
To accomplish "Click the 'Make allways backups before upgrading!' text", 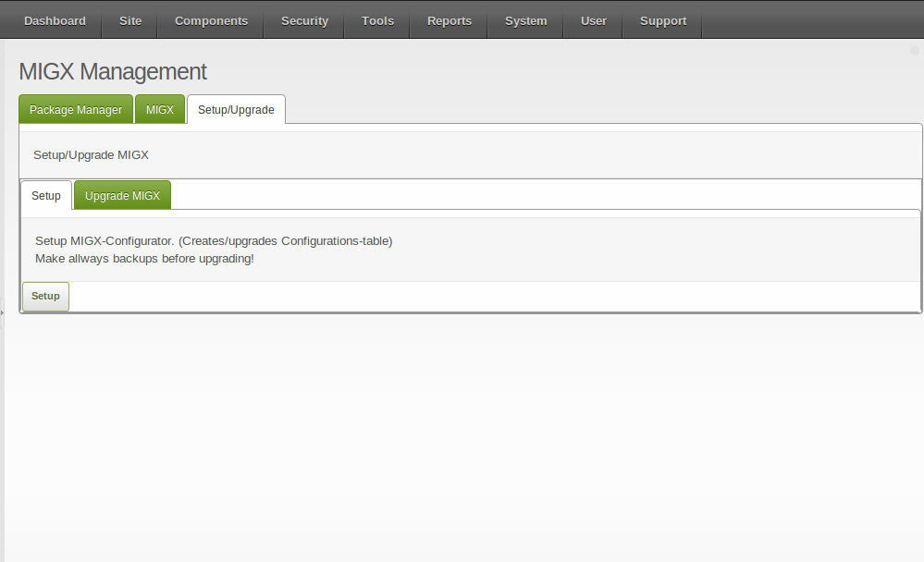I will click(x=144, y=259).
